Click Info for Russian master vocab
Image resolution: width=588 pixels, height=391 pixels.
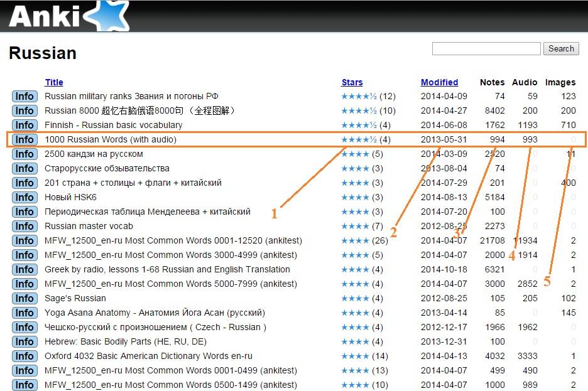point(24,227)
